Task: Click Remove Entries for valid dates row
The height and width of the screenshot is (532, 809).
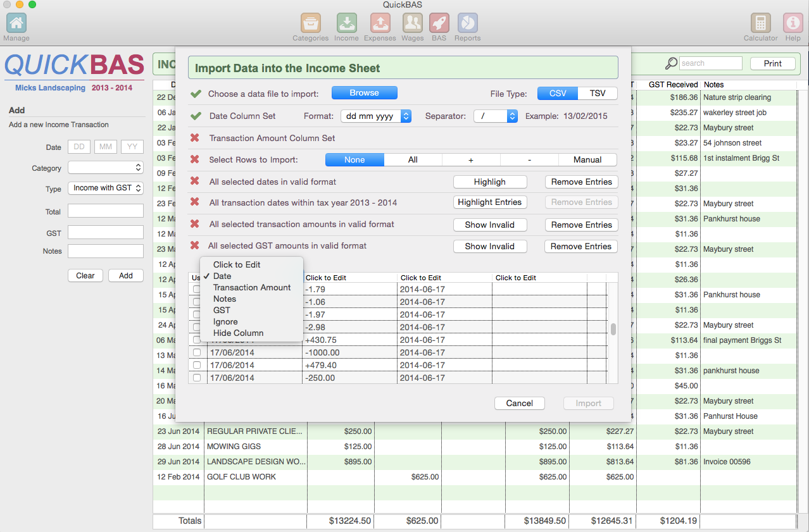Action: click(581, 182)
